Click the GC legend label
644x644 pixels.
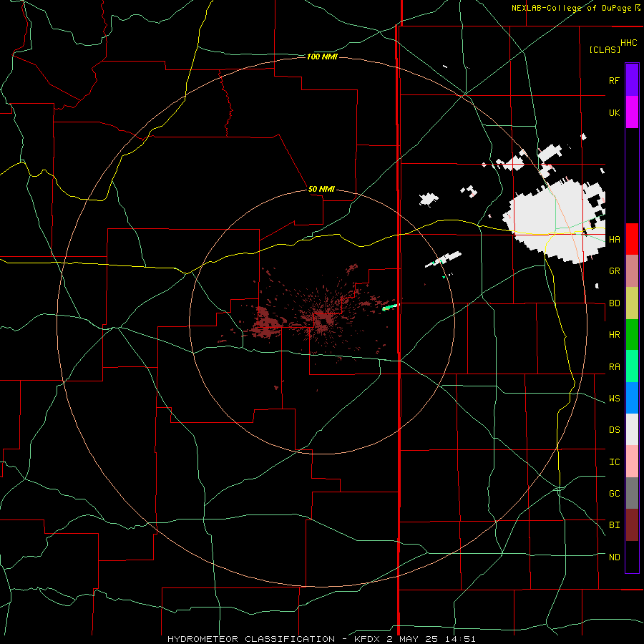pyautogui.click(x=614, y=494)
